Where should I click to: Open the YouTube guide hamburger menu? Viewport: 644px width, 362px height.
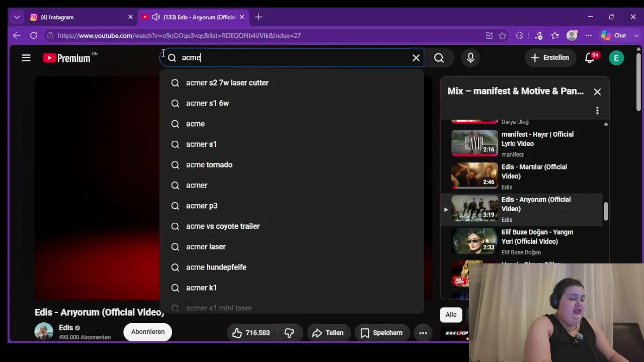tap(26, 58)
